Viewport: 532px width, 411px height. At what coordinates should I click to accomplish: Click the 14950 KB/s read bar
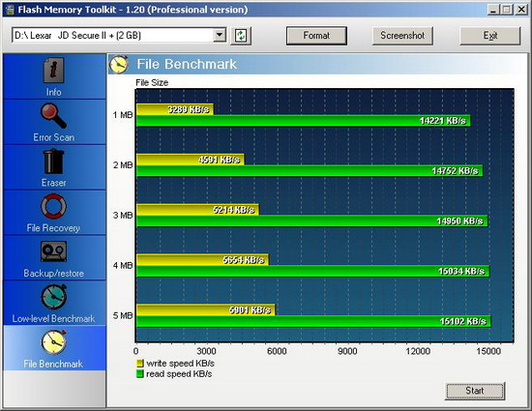point(311,221)
